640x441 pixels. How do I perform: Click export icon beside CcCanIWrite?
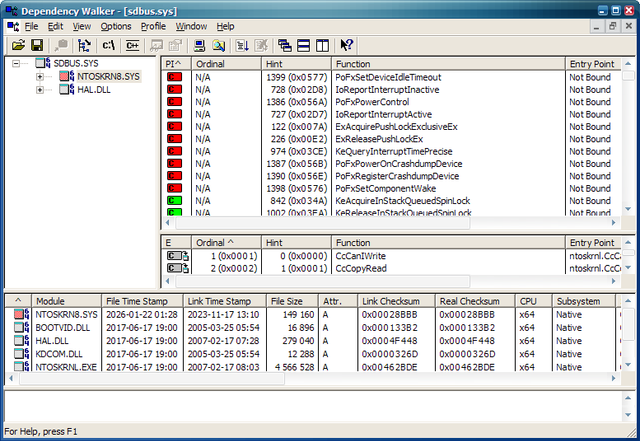[178, 256]
